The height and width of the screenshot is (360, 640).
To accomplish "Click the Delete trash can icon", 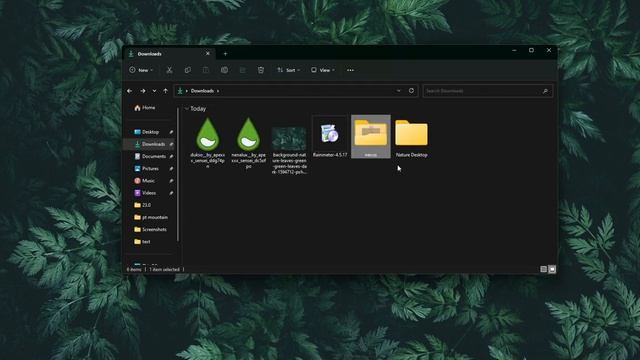I will (x=261, y=70).
